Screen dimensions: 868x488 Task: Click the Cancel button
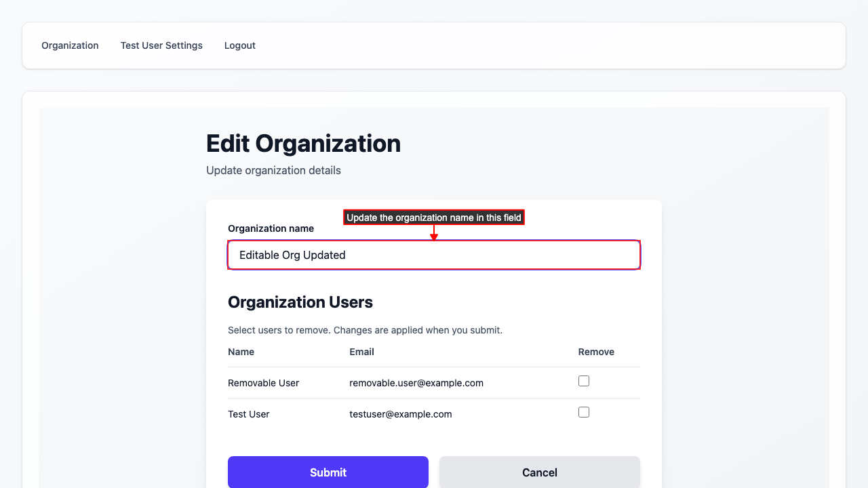(x=539, y=472)
